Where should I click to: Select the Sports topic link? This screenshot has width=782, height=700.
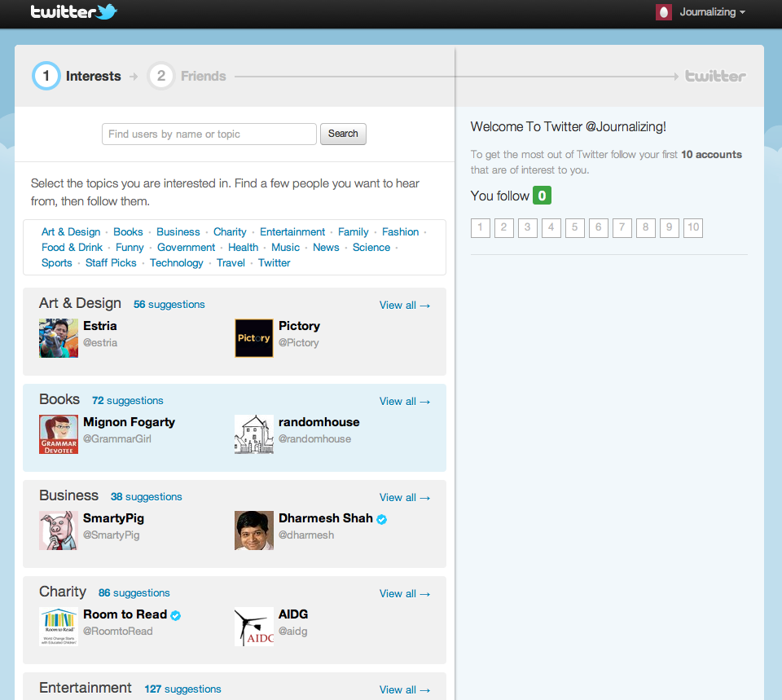(x=57, y=263)
